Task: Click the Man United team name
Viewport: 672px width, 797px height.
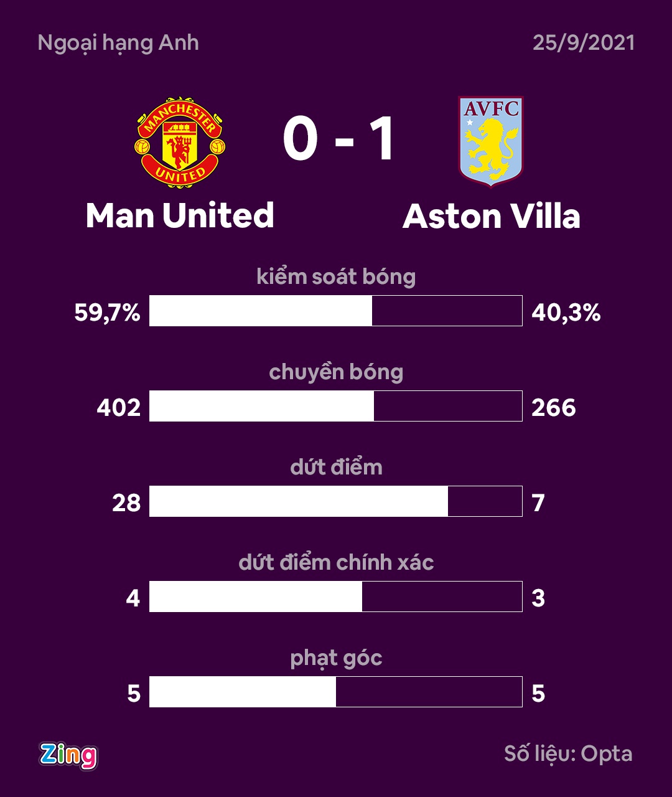Action: 180,215
